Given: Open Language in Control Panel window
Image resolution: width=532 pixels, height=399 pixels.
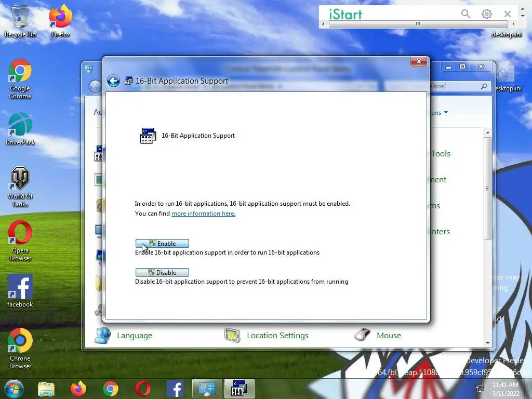Looking at the screenshot, I should (x=135, y=336).
